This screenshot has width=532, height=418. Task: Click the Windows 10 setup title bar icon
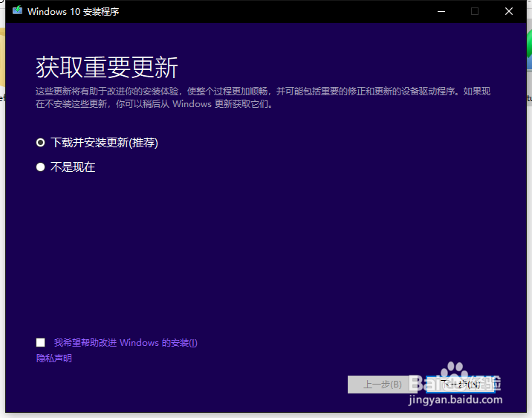pos(17,11)
